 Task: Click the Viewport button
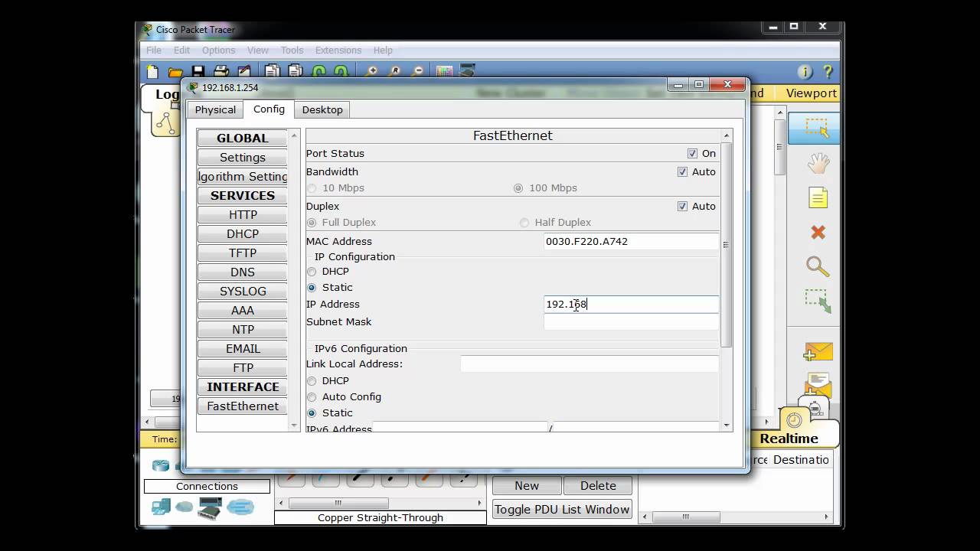click(811, 93)
